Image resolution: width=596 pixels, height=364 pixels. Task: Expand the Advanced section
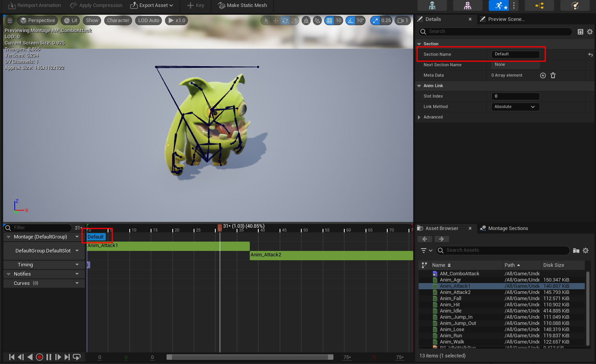click(x=419, y=117)
